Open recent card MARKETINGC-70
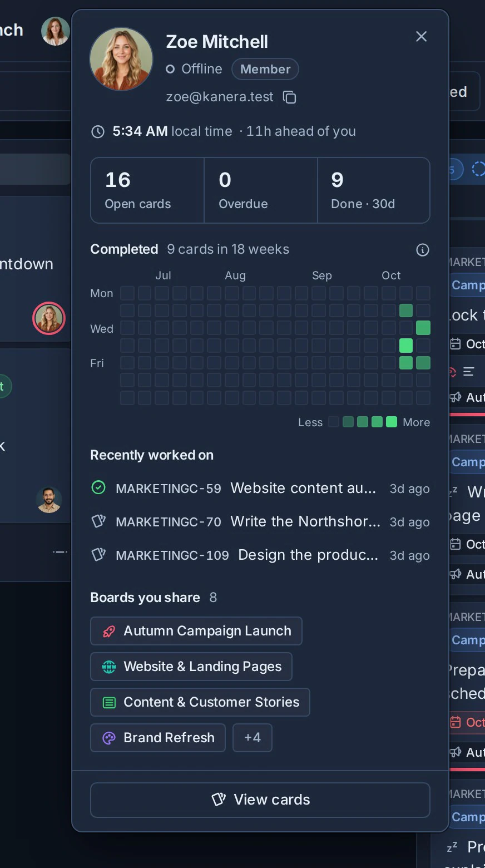 tap(260, 522)
